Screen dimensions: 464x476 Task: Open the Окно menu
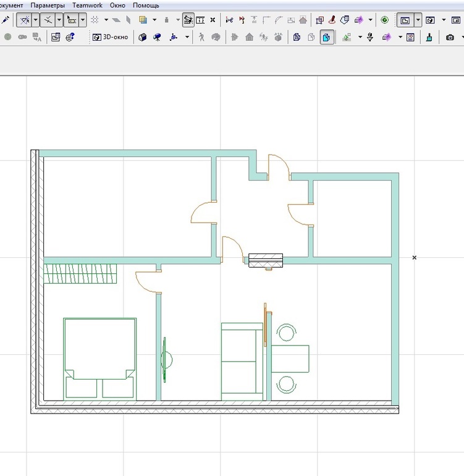pos(117,5)
